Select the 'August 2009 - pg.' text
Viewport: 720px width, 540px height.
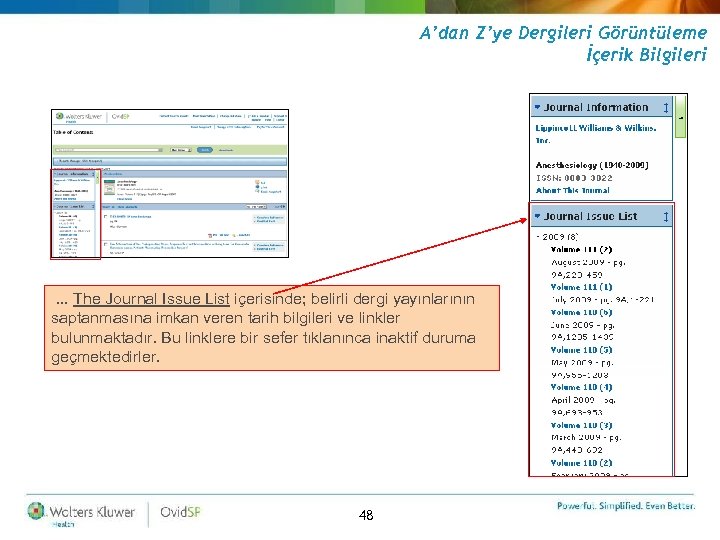[588, 262]
